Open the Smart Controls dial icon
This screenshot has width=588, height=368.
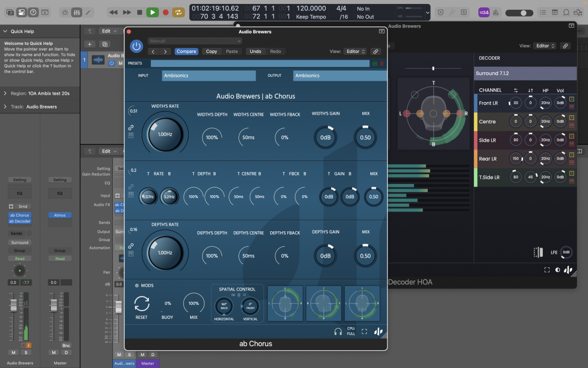point(65,12)
